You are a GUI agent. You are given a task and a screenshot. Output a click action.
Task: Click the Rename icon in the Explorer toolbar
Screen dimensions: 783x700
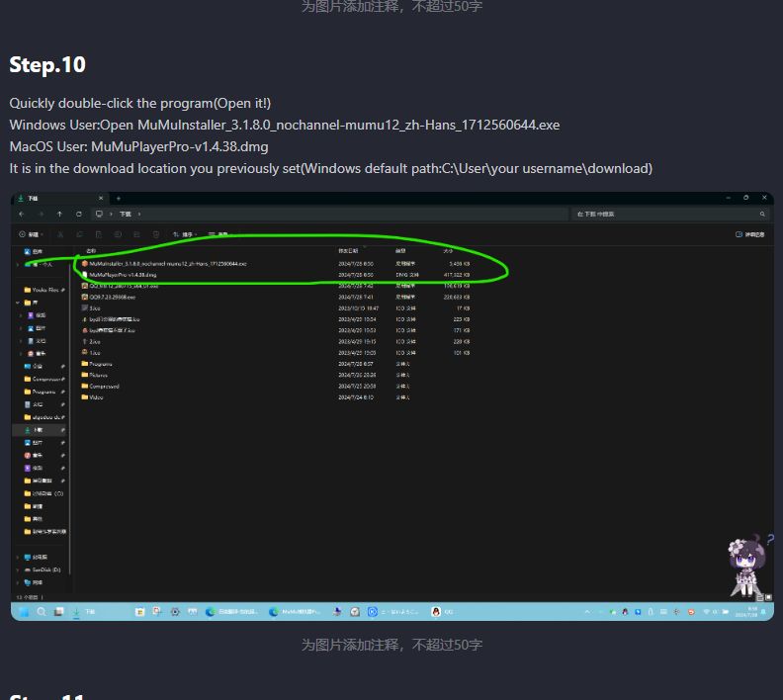[118, 234]
